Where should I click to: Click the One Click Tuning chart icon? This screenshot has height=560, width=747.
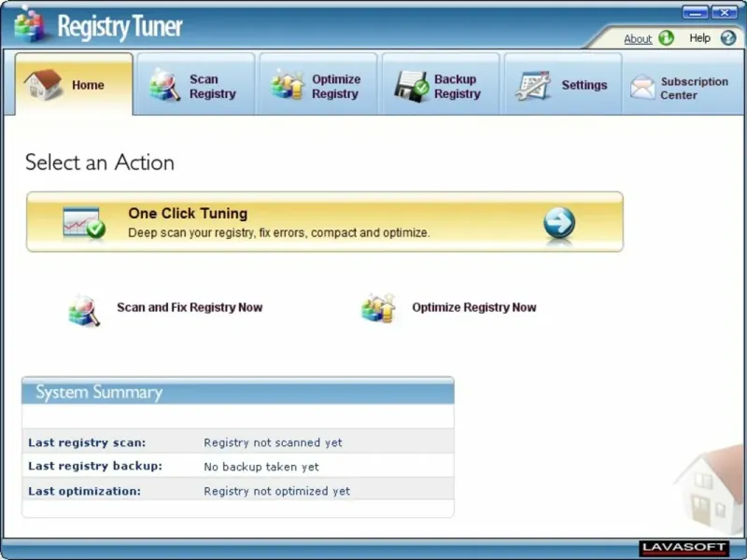84,222
